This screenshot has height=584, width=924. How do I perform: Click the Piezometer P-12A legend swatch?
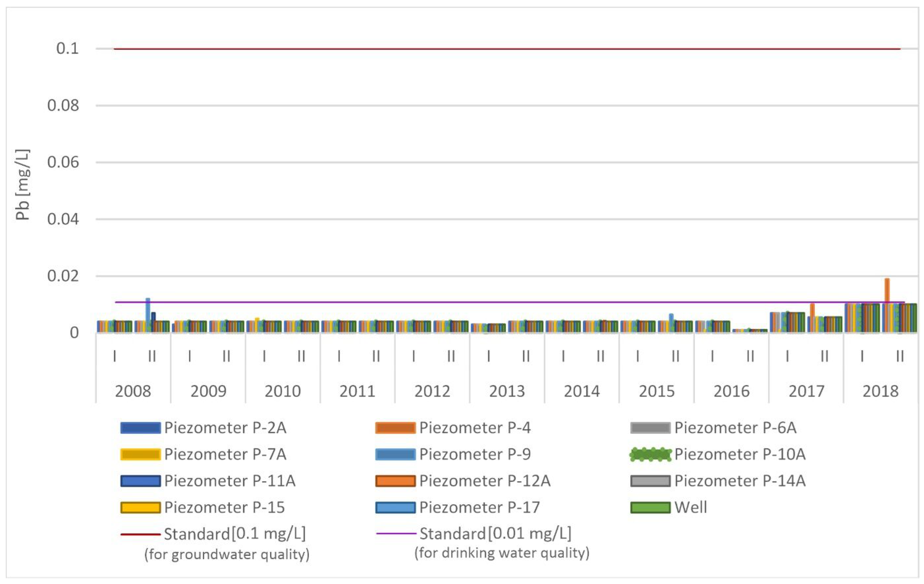(395, 481)
